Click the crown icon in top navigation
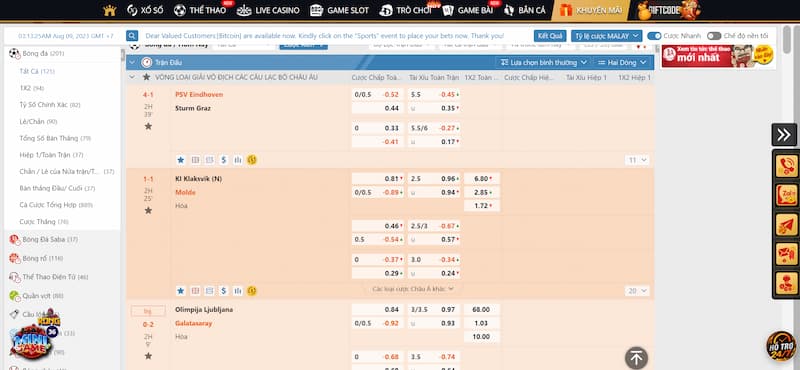The image size is (800, 370). 110,10
